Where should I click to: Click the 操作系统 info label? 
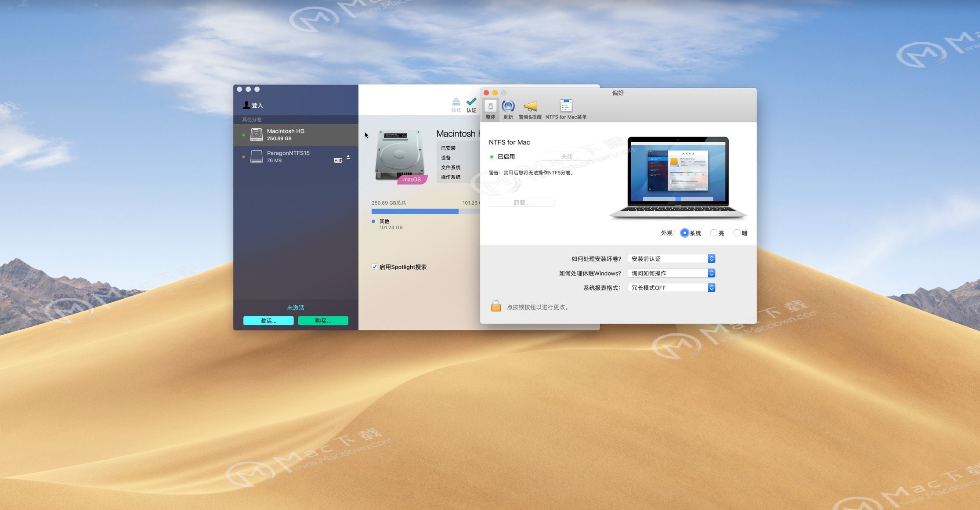point(451,177)
